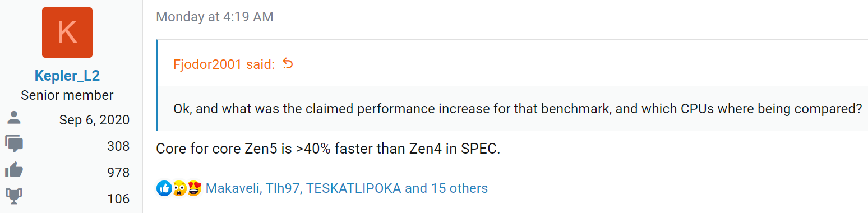Viewport: 868px width, 213px height.
Task: Click the Sep 6, 2020 join date
Action: point(94,120)
